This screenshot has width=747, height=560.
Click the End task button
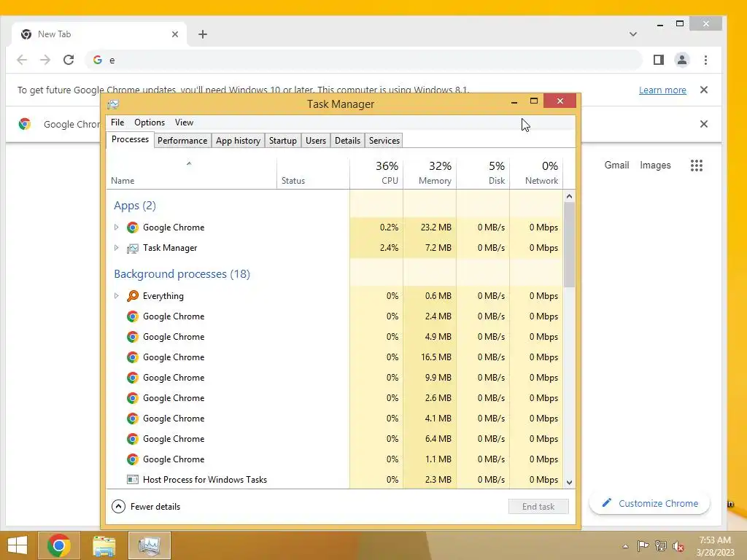[538, 506]
